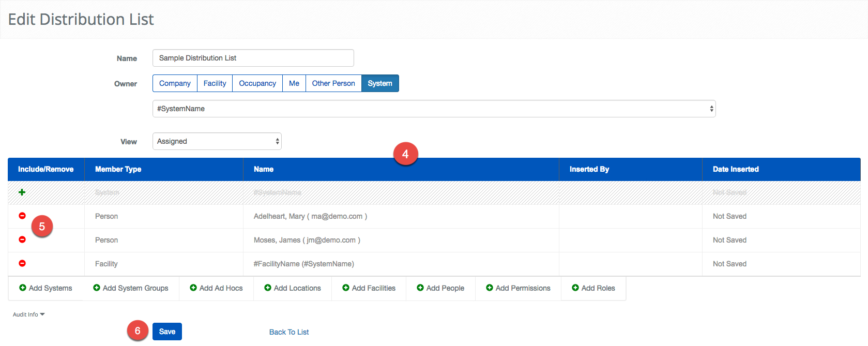The image size is (868, 346).
Task: Open the Add Systems tab
Action: click(45, 288)
